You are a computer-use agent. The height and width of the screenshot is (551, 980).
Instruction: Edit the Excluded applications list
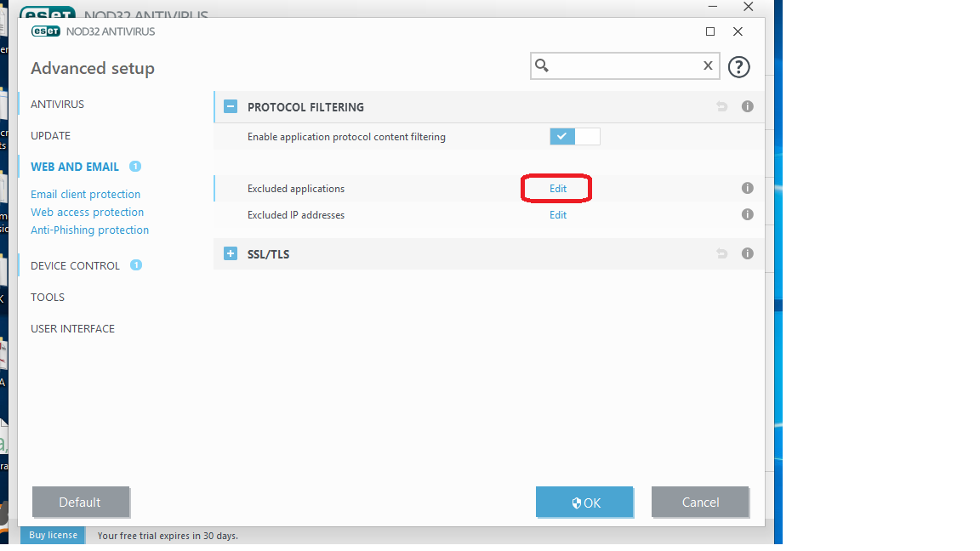pyautogui.click(x=557, y=189)
